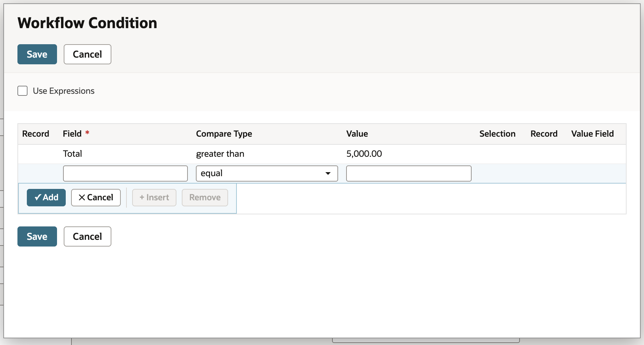Click the Compare Type column header

224,134
